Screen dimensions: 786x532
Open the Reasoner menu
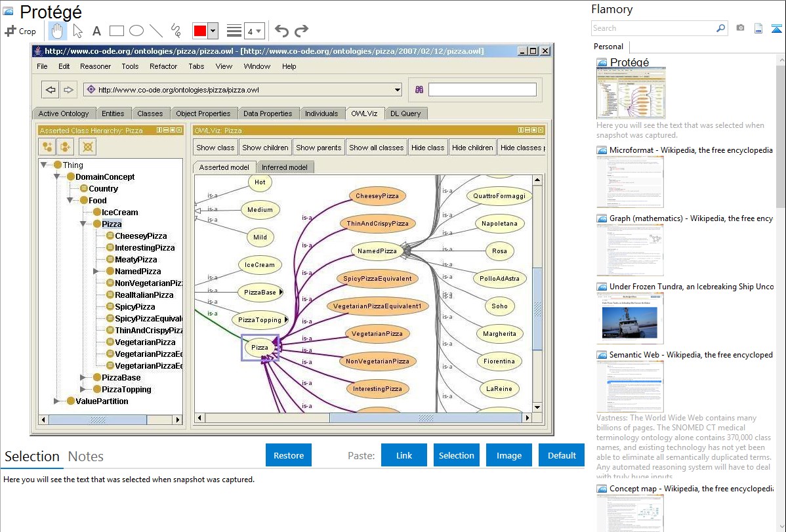click(95, 66)
